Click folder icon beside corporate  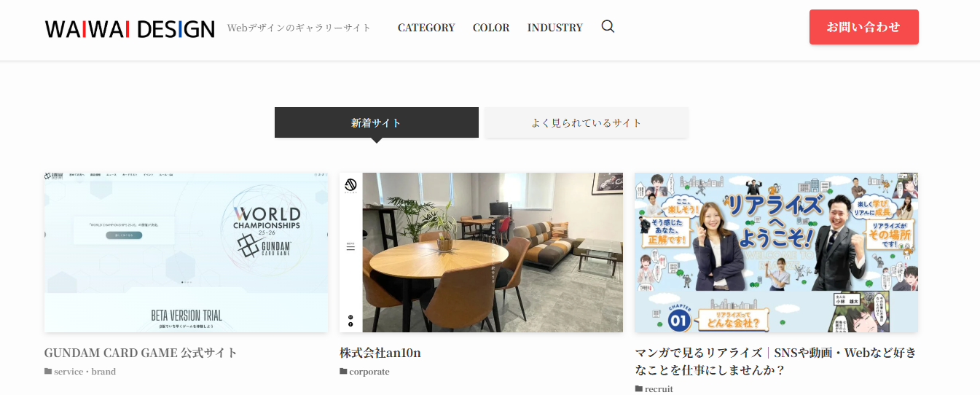click(x=343, y=372)
